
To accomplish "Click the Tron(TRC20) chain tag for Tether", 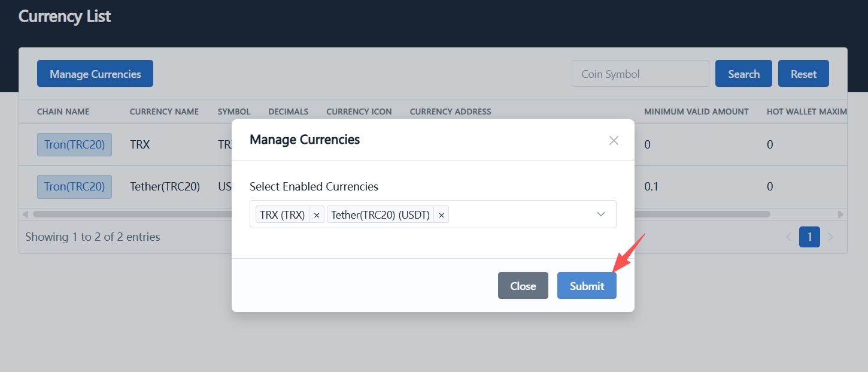I will [74, 186].
